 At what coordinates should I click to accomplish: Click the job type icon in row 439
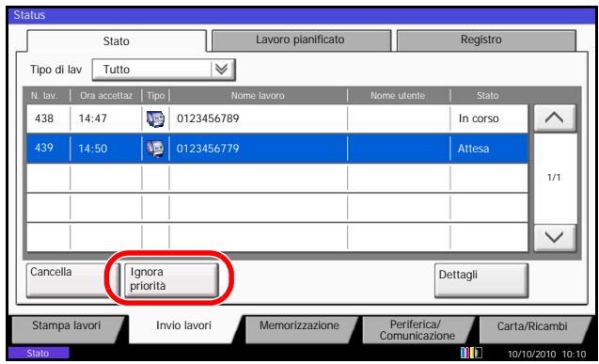(x=155, y=149)
